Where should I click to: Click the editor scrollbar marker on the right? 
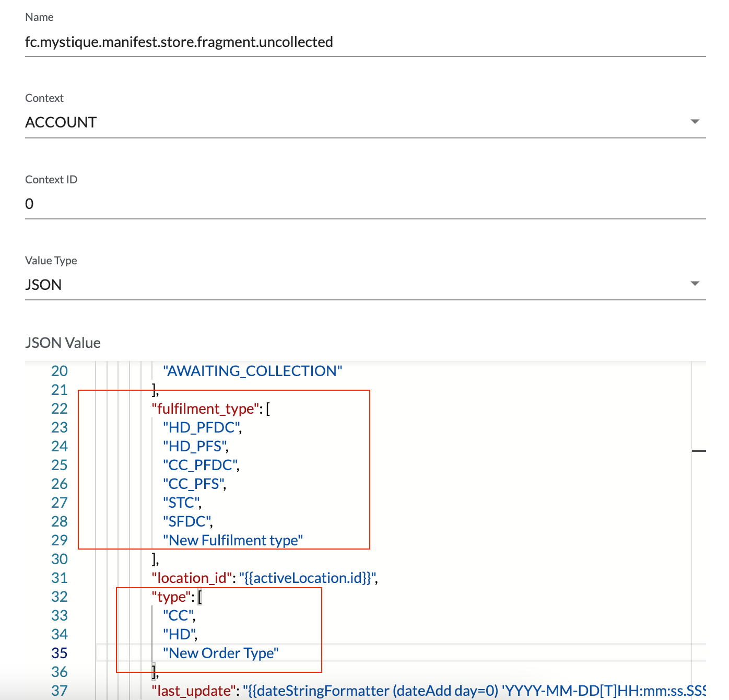pos(699,450)
